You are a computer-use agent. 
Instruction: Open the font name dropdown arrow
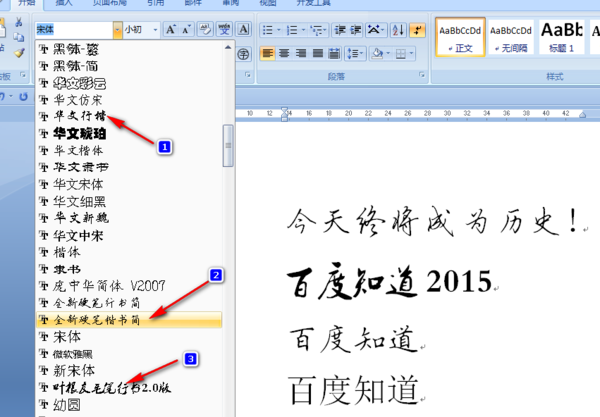pos(117,30)
